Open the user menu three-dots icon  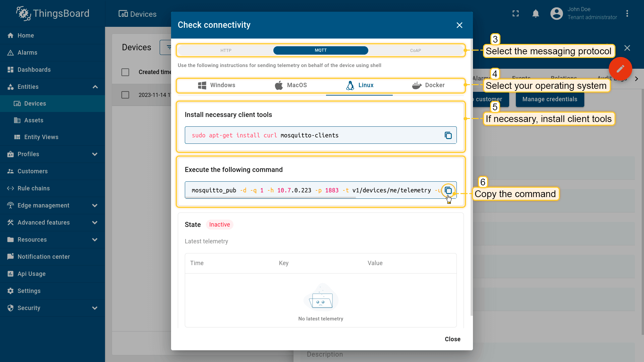tap(627, 14)
